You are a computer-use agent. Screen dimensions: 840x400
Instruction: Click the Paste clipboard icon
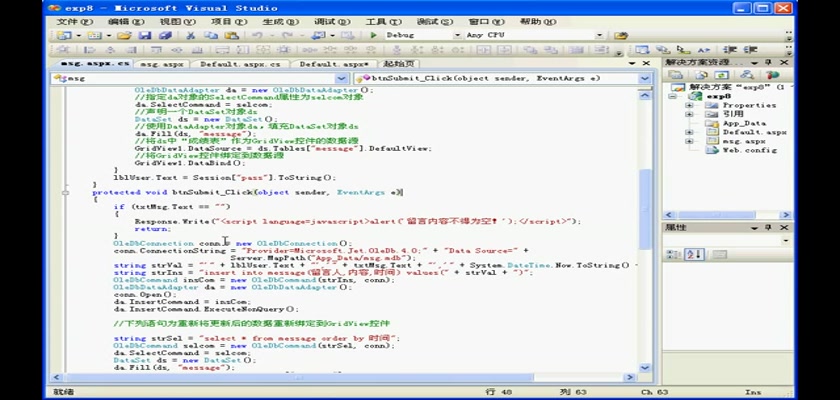[x=231, y=35]
